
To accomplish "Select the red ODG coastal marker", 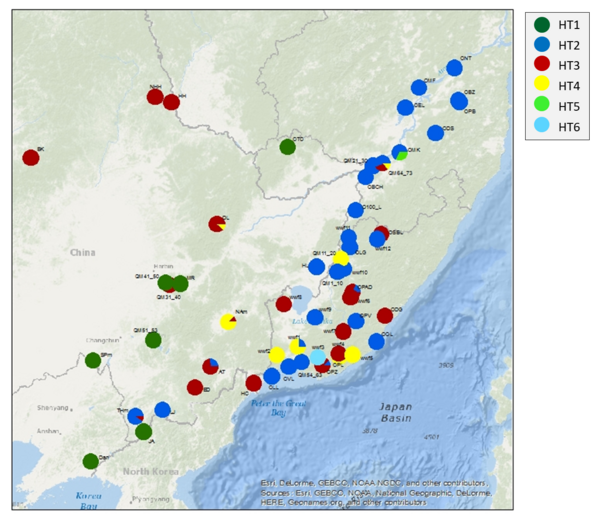I will point(385,315).
